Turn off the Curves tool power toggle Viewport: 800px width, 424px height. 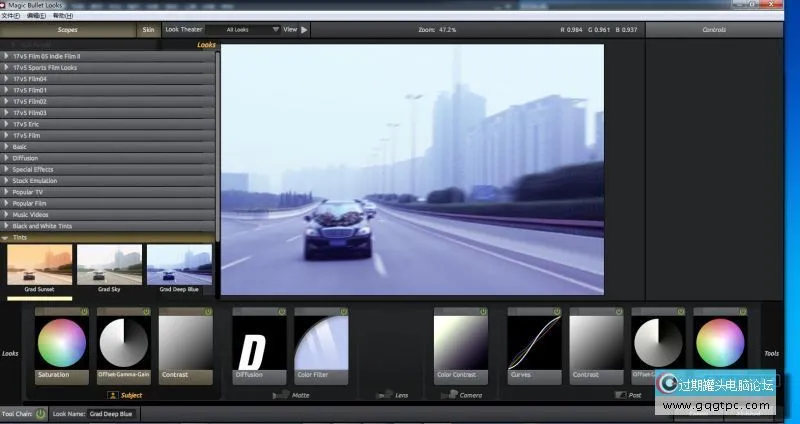[x=557, y=312]
